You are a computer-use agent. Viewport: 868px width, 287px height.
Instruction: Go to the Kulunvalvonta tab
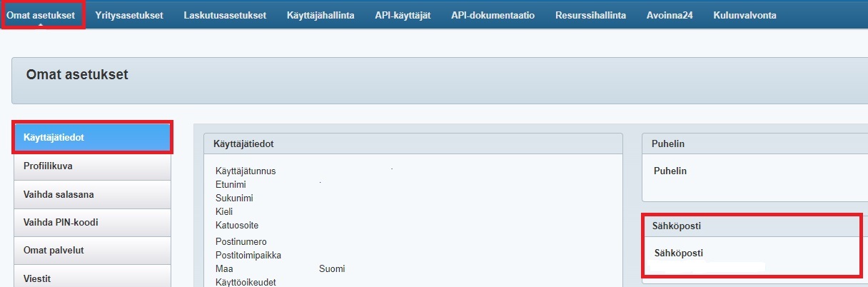click(745, 15)
